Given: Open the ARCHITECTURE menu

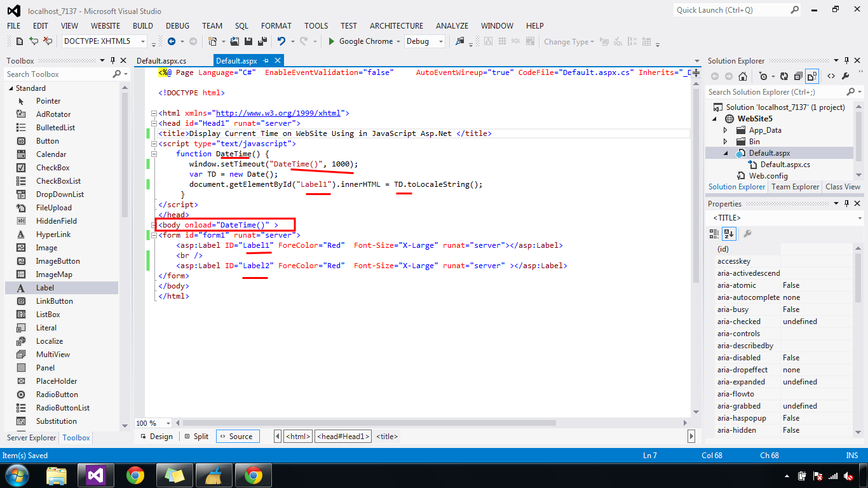Looking at the screenshot, I should [x=396, y=25].
